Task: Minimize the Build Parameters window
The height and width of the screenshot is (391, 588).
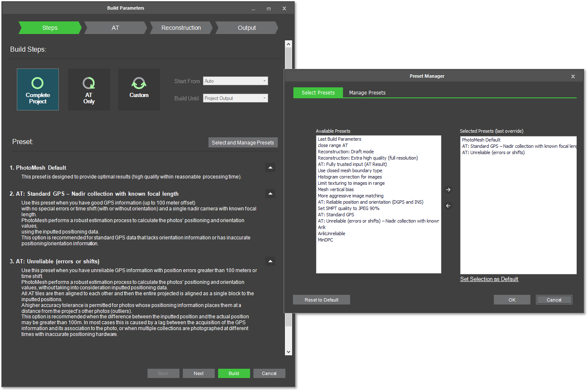Action: 253,8
